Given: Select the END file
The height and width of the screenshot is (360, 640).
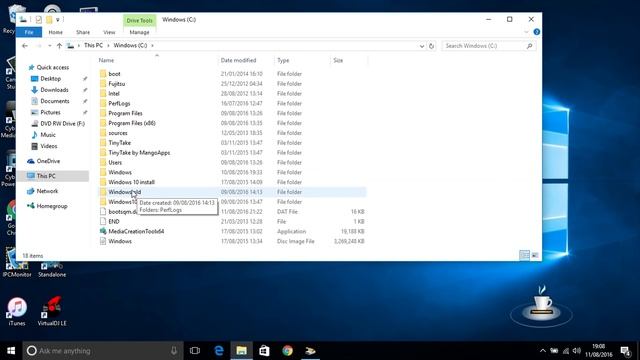Looking at the screenshot, I should click(114, 222).
